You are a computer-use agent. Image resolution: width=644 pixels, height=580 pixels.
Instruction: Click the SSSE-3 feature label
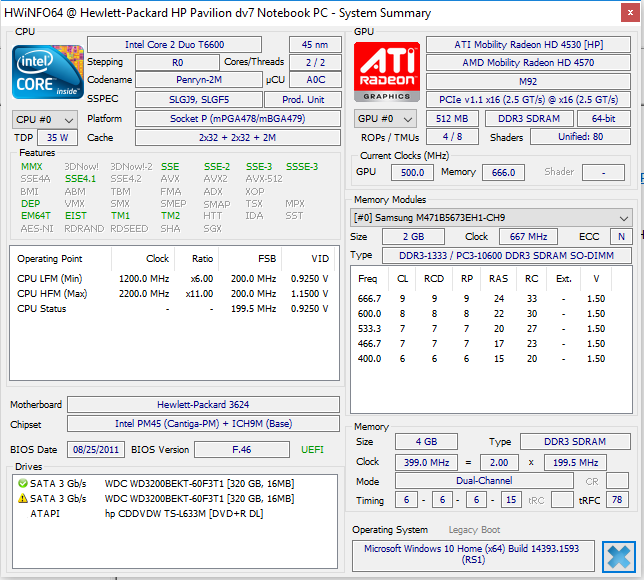pyautogui.click(x=302, y=166)
